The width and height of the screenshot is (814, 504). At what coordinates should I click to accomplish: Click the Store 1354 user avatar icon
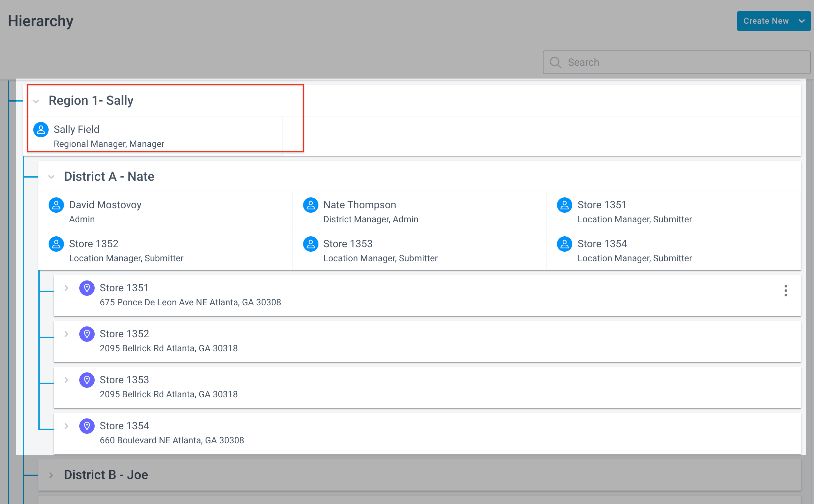coord(565,244)
